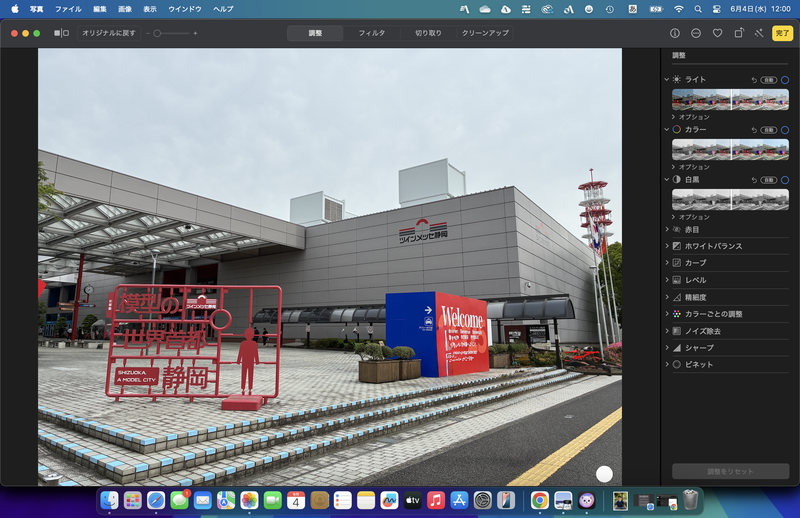Image resolution: width=800 pixels, height=518 pixels.
Task: Undo the ライト adjustment via reset arrow
Action: pos(754,80)
